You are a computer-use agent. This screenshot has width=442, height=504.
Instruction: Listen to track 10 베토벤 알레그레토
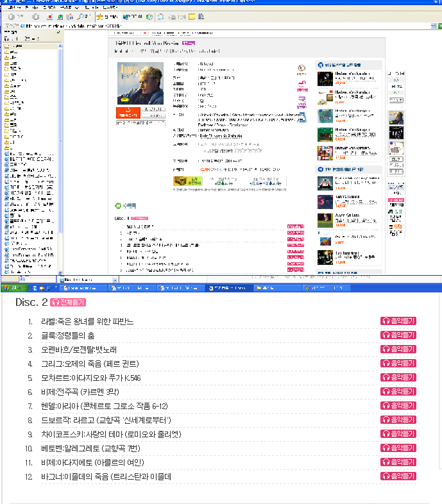point(398,448)
